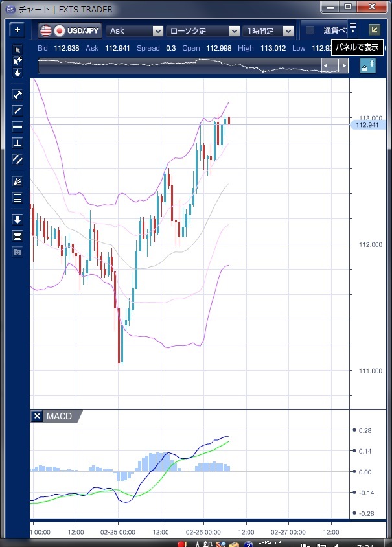Viewport: 392px width, 547px height.
Task: Select the horizontal line tool
Action: [17, 126]
